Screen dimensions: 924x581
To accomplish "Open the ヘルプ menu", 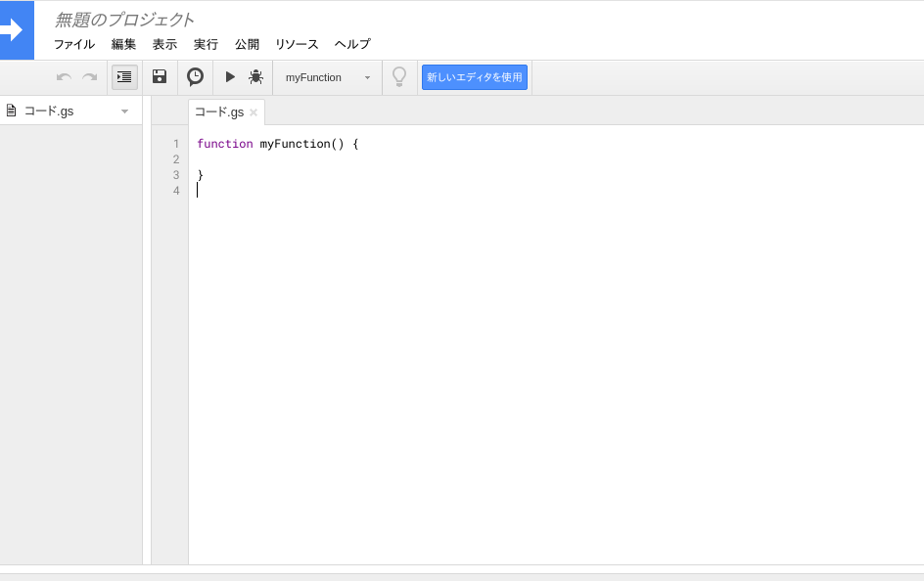I will tap(351, 44).
